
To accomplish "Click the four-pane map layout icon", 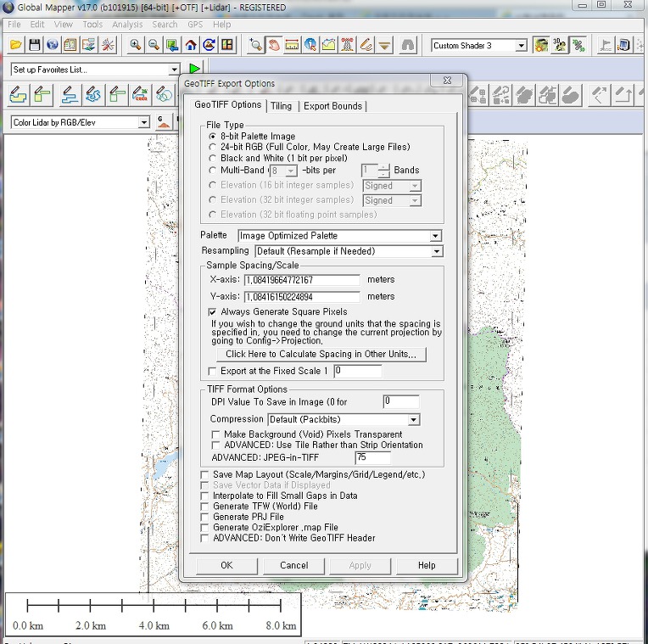I will (227, 45).
